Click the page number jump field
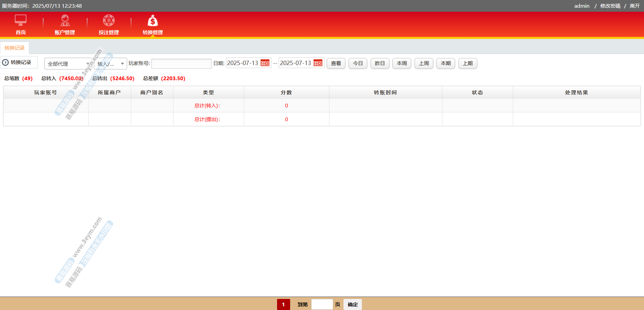The height and width of the screenshot is (310, 644). tap(322, 304)
